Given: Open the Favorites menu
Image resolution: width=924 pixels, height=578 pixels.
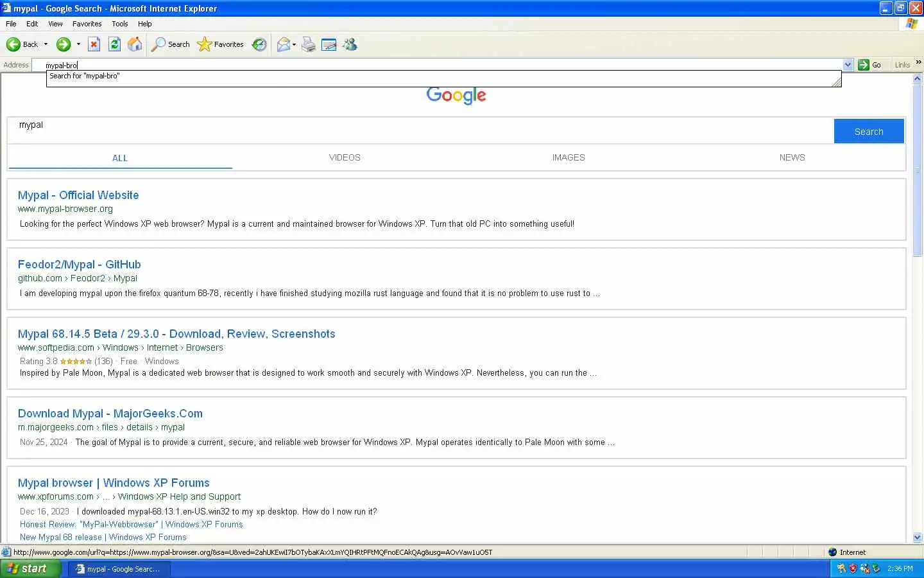Looking at the screenshot, I should click(x=87, y=24).
